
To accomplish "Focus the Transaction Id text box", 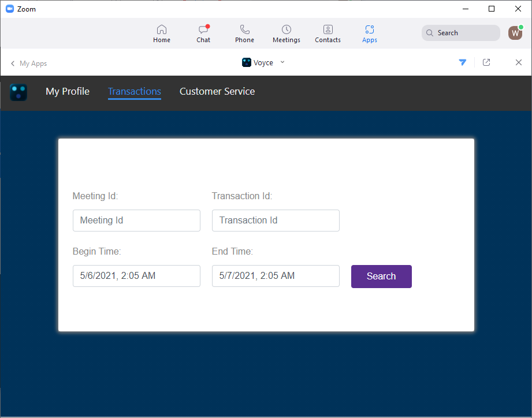I will (276, 221).
